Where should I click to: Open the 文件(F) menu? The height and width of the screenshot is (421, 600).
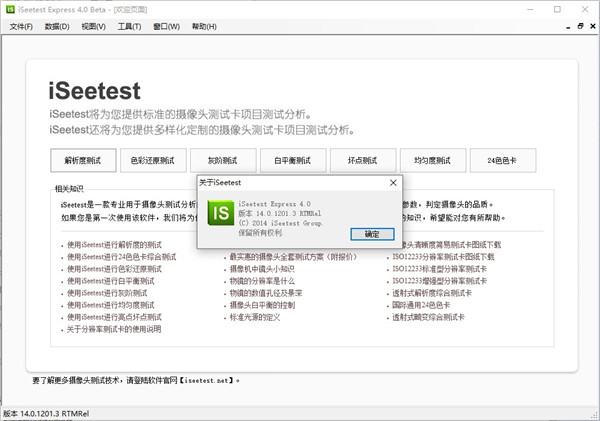pos(21,26)
